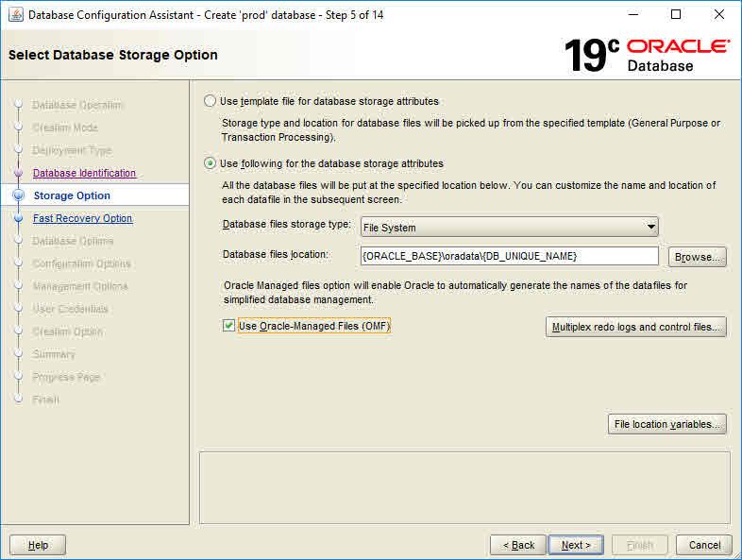Open the Database files storage type dropdown
Image resolution: width=742 pixels, height=560 pixels.
[x=509, y=227]
